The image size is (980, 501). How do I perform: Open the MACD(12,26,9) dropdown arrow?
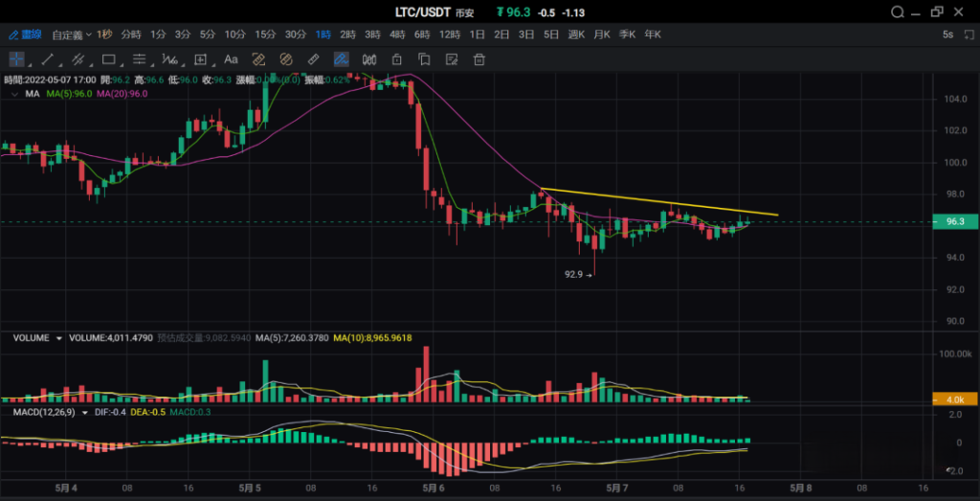click(x=85, y=413)
